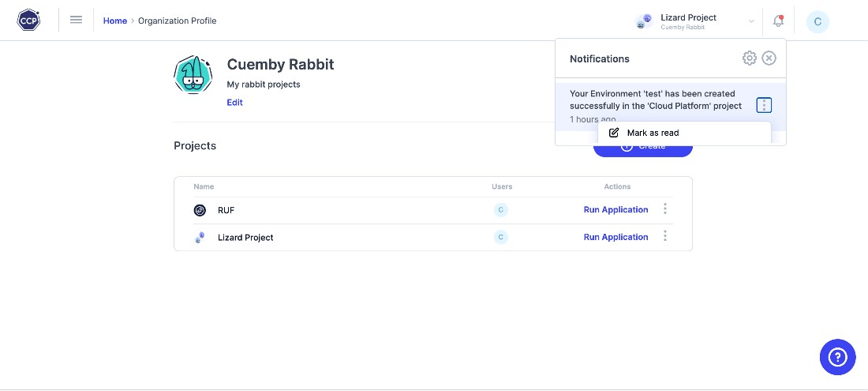Screen dimensions: 868x391
Task: Close the Notifications panel
Action: (769, 58)
